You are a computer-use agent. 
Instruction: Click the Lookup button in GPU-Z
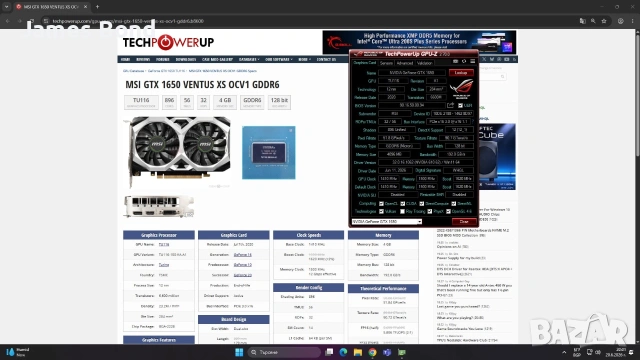point(461,73)
